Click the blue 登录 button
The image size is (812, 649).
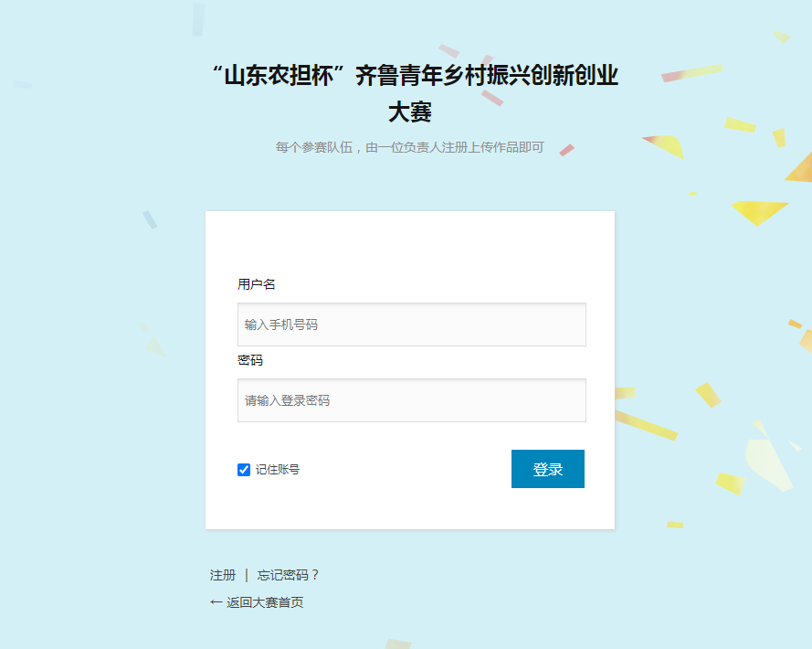(x=548, y=469)
